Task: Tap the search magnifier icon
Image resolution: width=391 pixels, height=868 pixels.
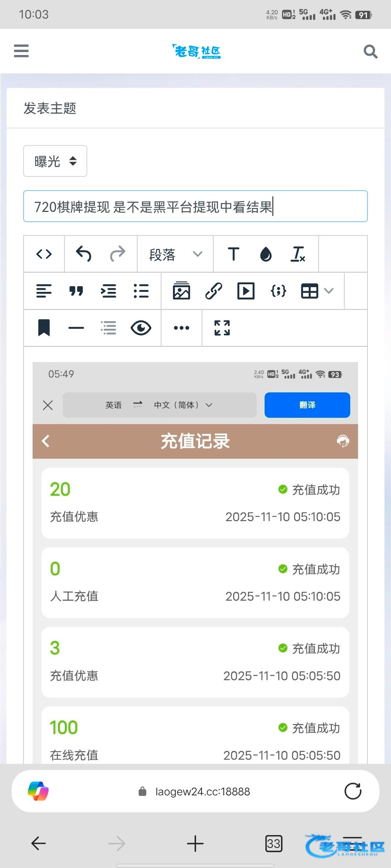Action: tap(370, 51)
